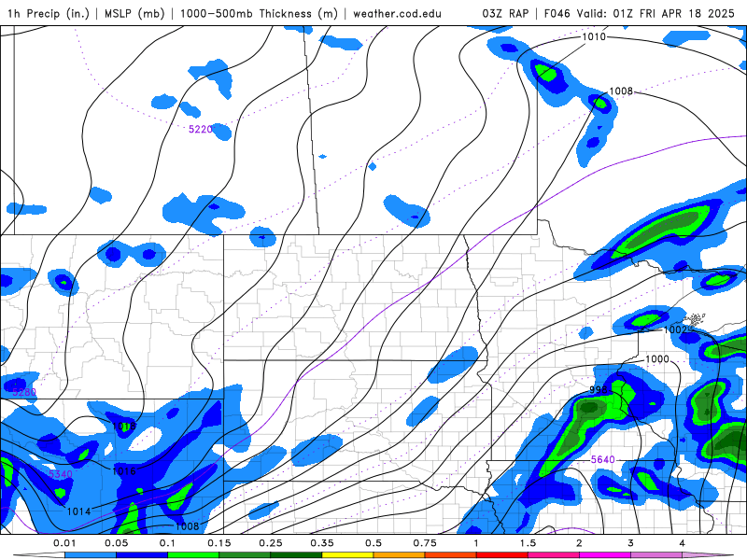Click the purple 5220 thickness label
This screenshot has height=560, width=747.
[201, 129]
